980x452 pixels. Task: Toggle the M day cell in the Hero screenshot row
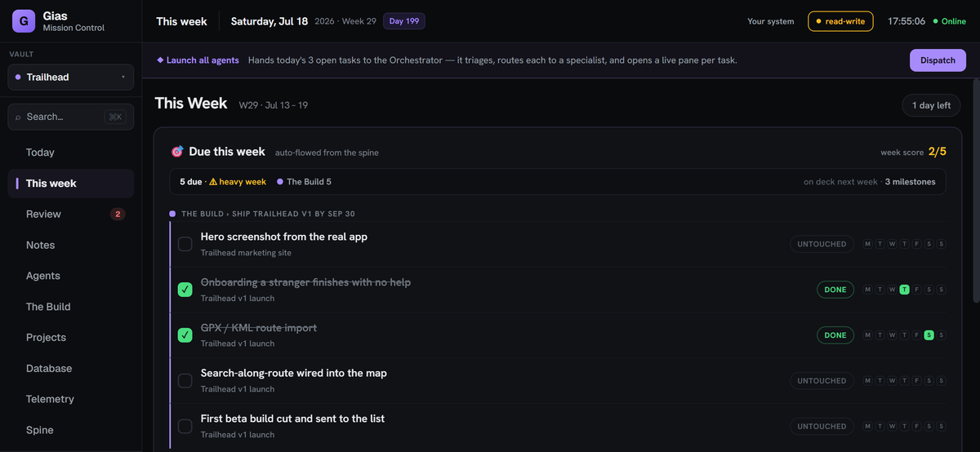coord(867,244)
